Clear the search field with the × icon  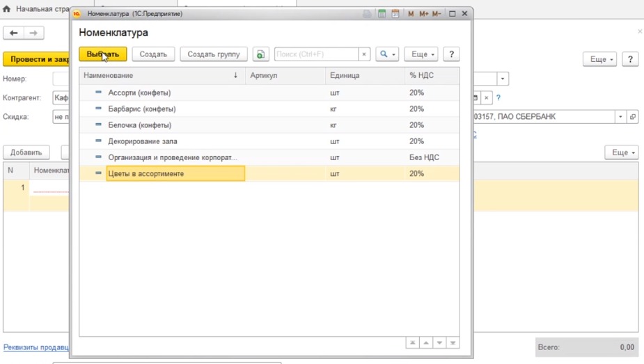363,54
